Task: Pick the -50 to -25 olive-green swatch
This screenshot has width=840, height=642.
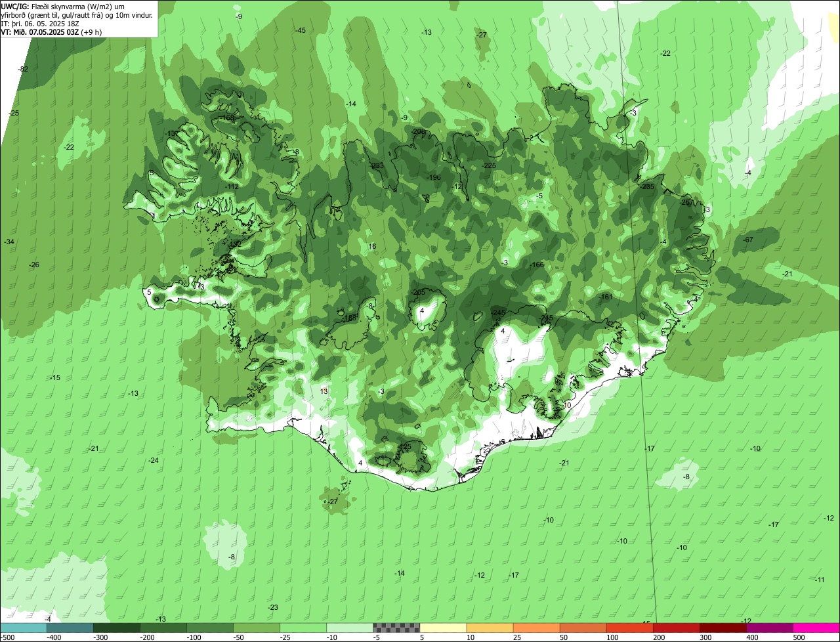Action: (x=256, y=628)
